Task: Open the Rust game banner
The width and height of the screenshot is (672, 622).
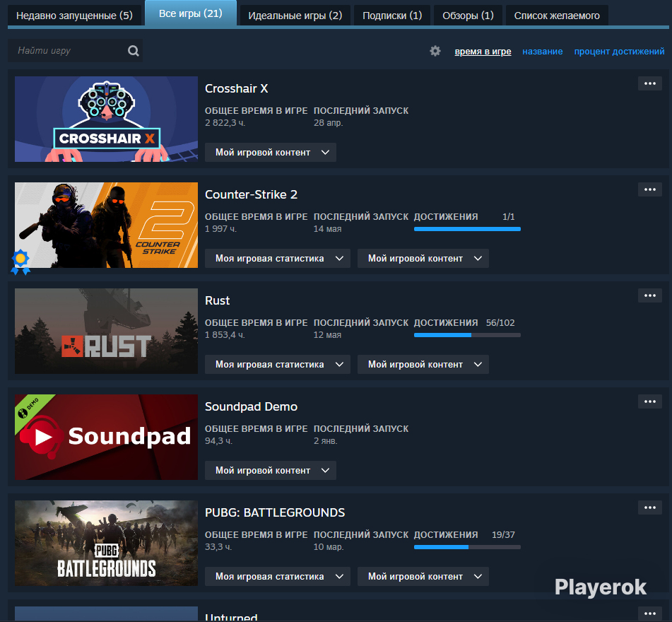Action: pyautogui.click(x=106, y=331)
